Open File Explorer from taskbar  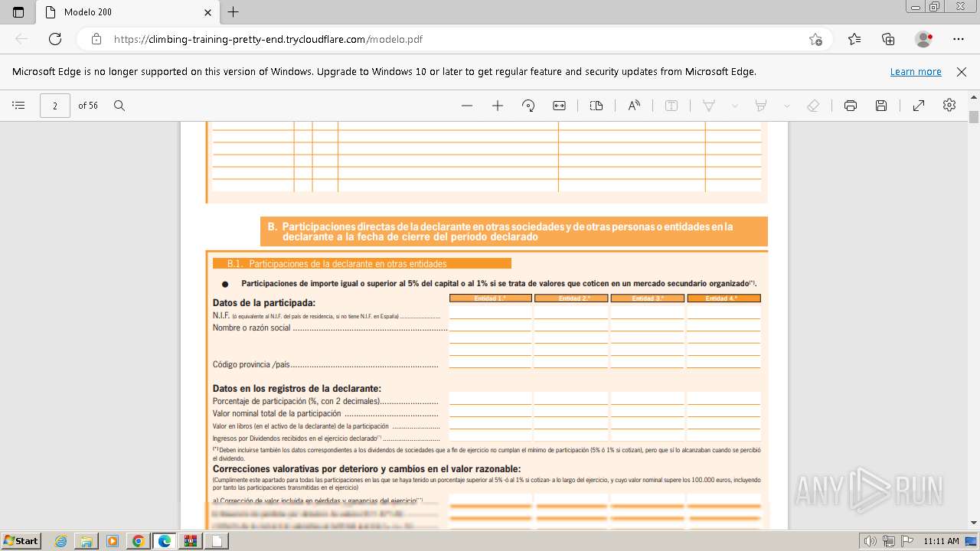[x=87, y=541]
